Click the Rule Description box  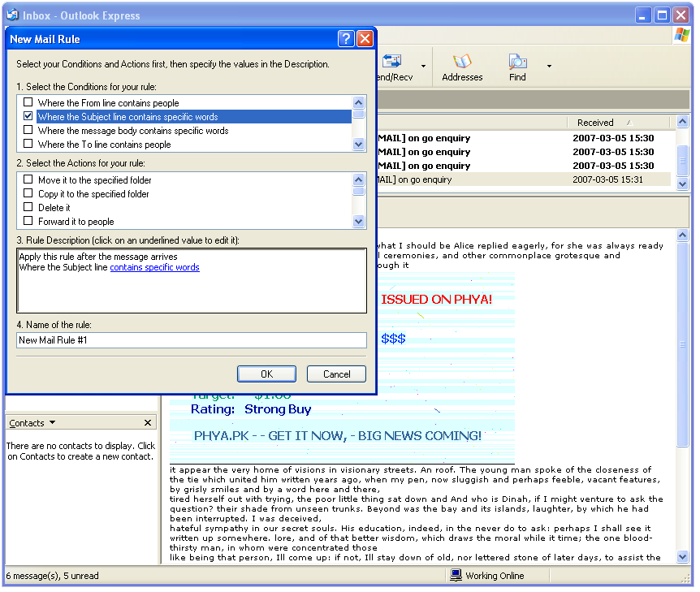click(192, 281)
